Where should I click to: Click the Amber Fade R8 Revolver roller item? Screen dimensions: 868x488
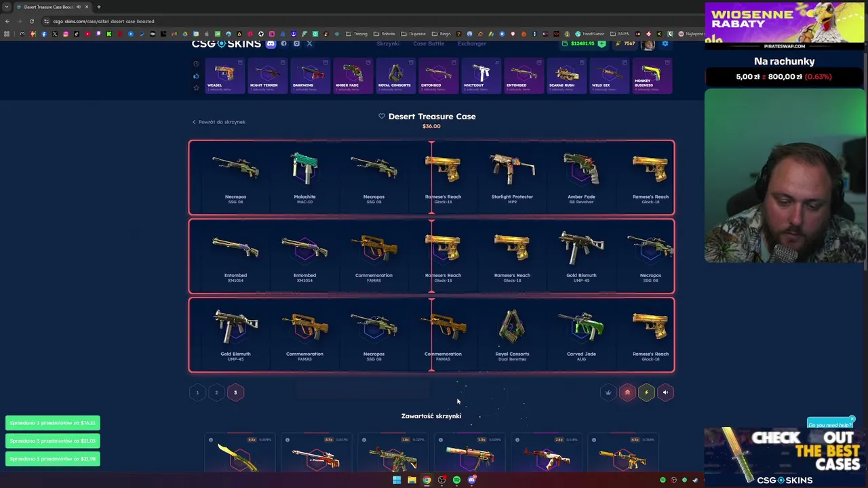[x=581, y=178]
